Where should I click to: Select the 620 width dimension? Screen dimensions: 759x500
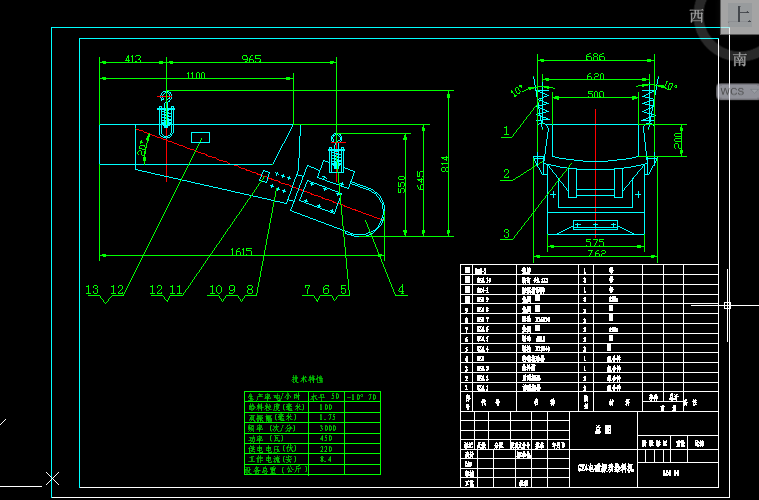595,76
